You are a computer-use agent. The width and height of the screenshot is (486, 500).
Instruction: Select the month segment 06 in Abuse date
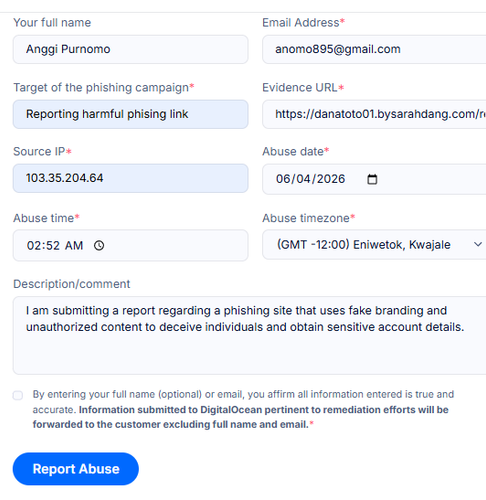pos(284,179)
